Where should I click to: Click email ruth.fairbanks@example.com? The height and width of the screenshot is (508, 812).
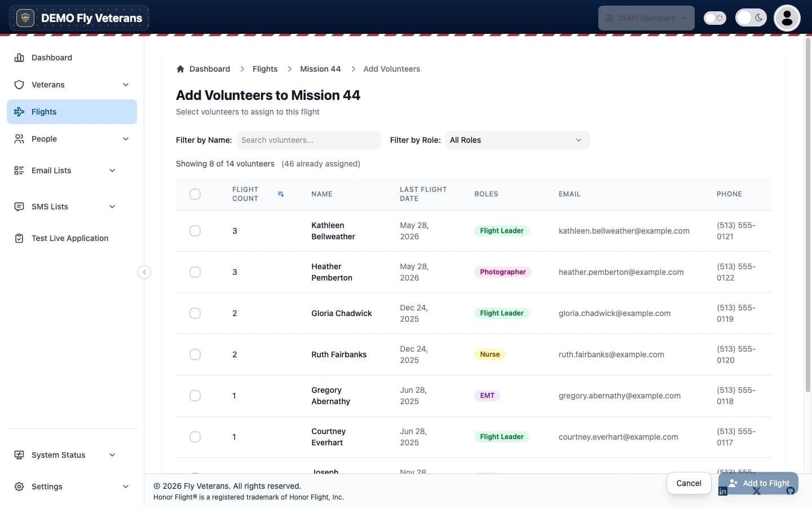click(x=611, y=354)
